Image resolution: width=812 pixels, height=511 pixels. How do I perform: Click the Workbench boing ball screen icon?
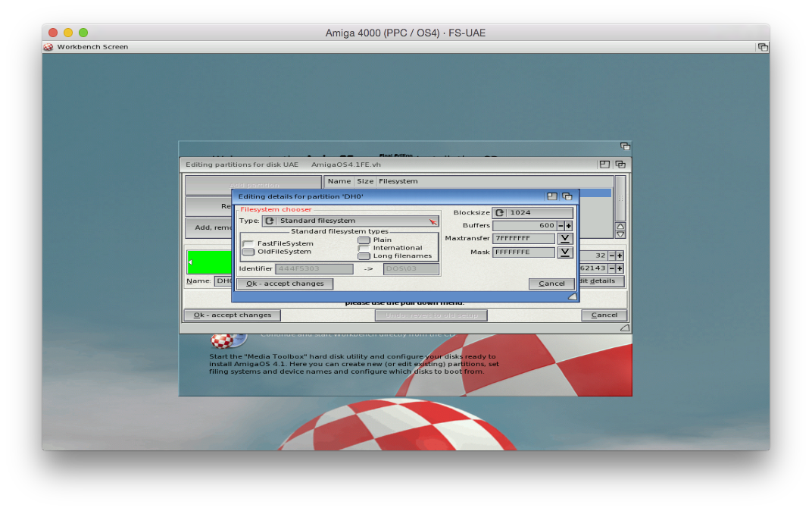(48, 47)
